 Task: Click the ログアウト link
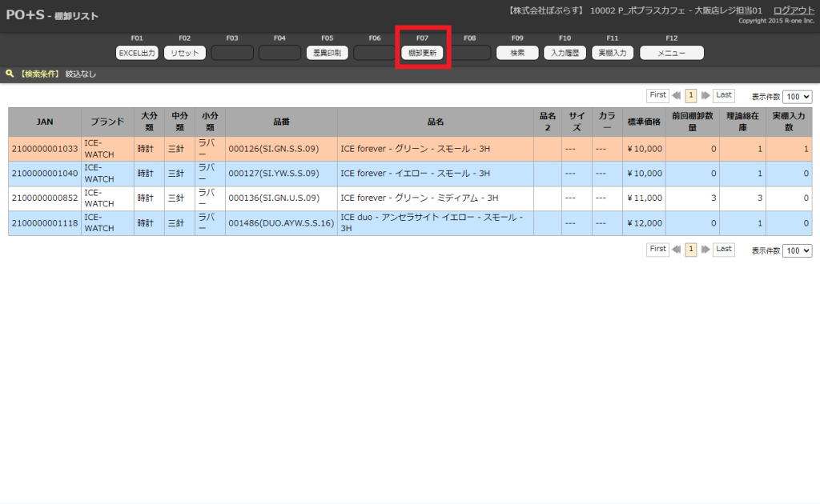click(794, 10)
